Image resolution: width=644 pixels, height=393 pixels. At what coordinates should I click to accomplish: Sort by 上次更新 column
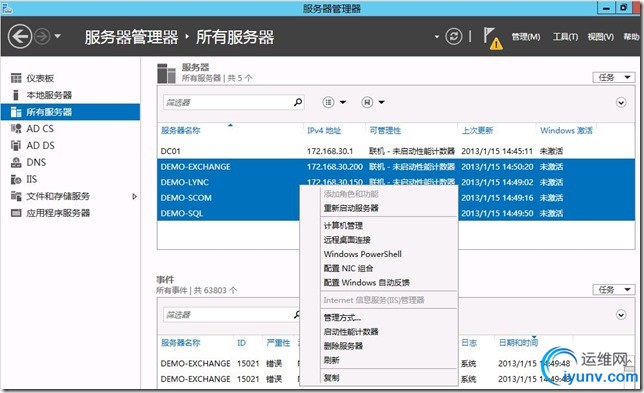tap(477, 131)
